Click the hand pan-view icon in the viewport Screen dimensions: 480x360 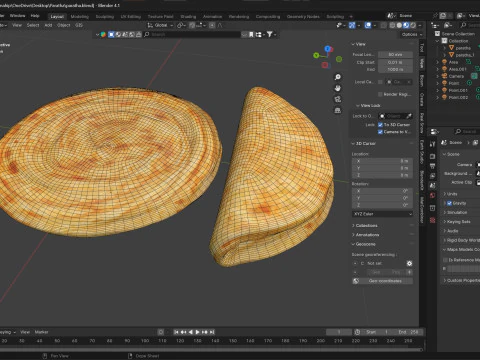(338, 88)
